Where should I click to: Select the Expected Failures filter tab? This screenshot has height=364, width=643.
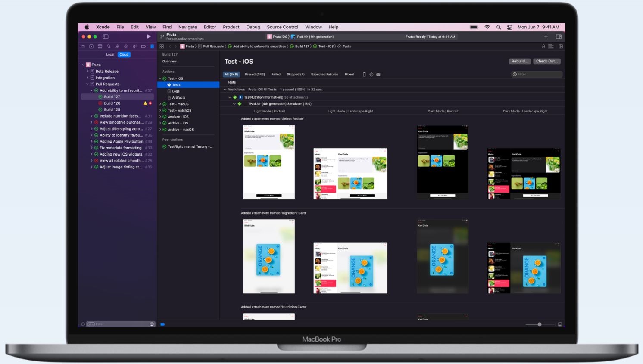tap(325, 75)
